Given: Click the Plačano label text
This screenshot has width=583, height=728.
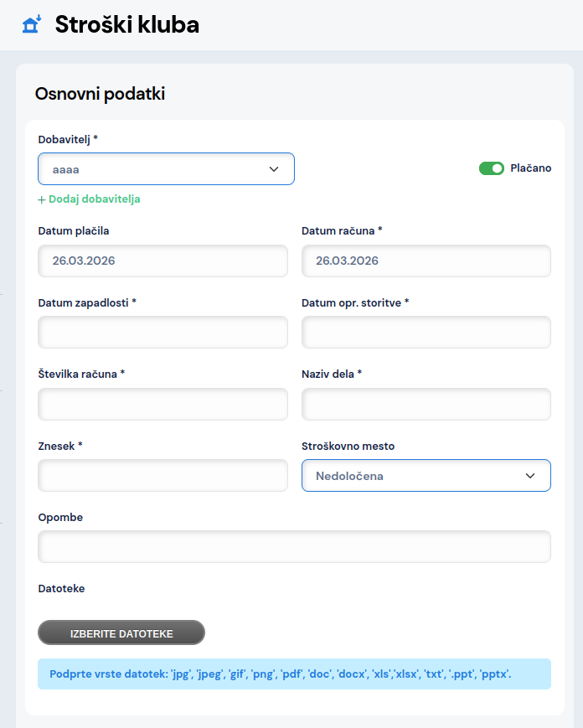Looking at the screenshot, I should (x=531, y=168).
